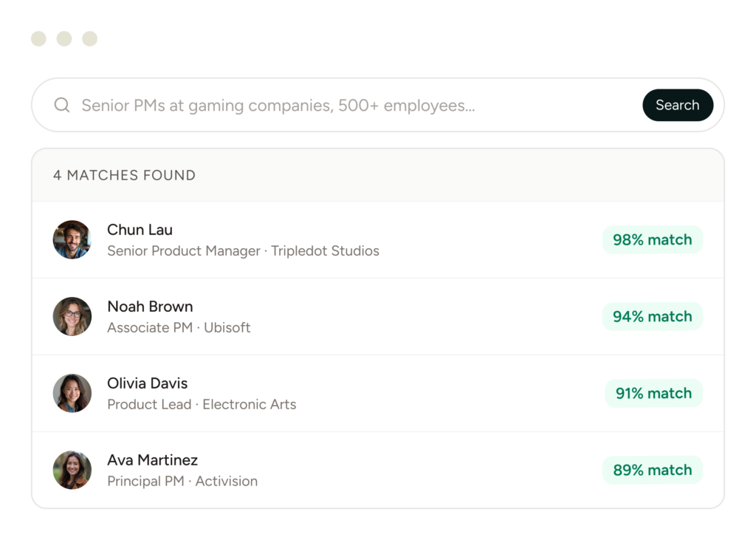756x540 pixels.
Task: Click the 94% match badge
Action: pos(652,316)
